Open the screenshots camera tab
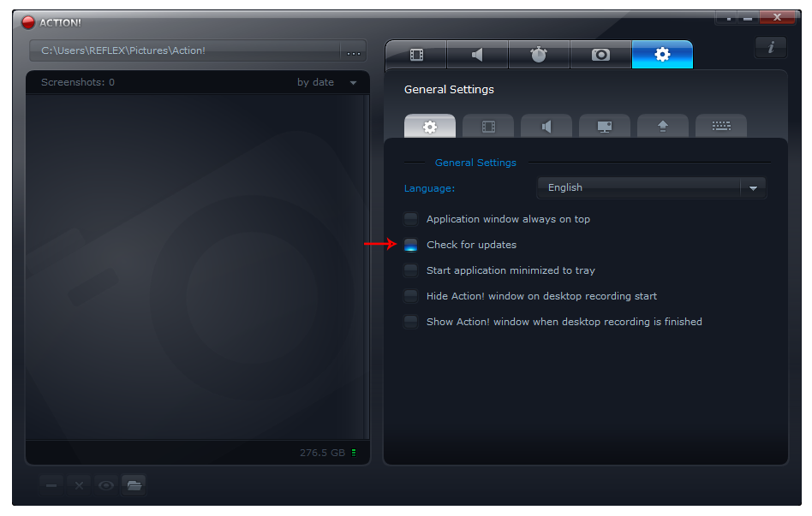Image resolution: width=812 pixels, height=516 pixels. click(600, 55)
